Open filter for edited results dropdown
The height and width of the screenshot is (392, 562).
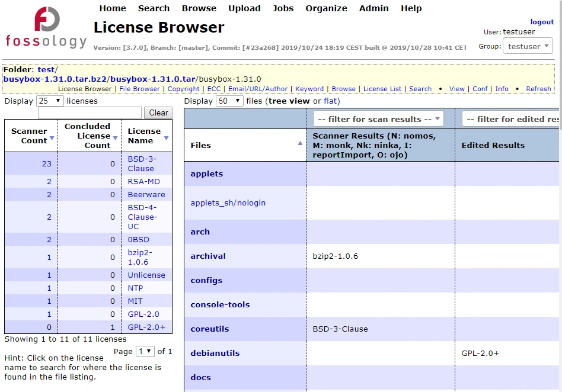(511, 119)
